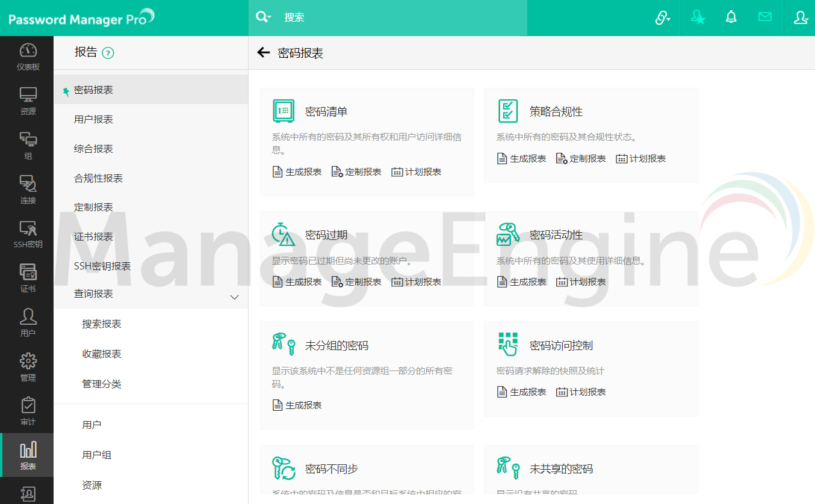Image resolution: width=815 pixels, height=504 pixels.
Task: Click 定制报表 under 策略合规性
Action: click(581, 158)
